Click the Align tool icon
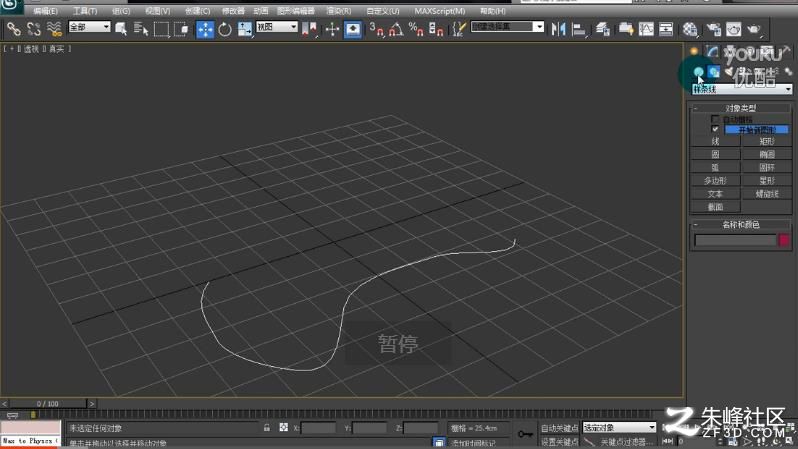This screenshot has height=449, width=798. [579, 29]
